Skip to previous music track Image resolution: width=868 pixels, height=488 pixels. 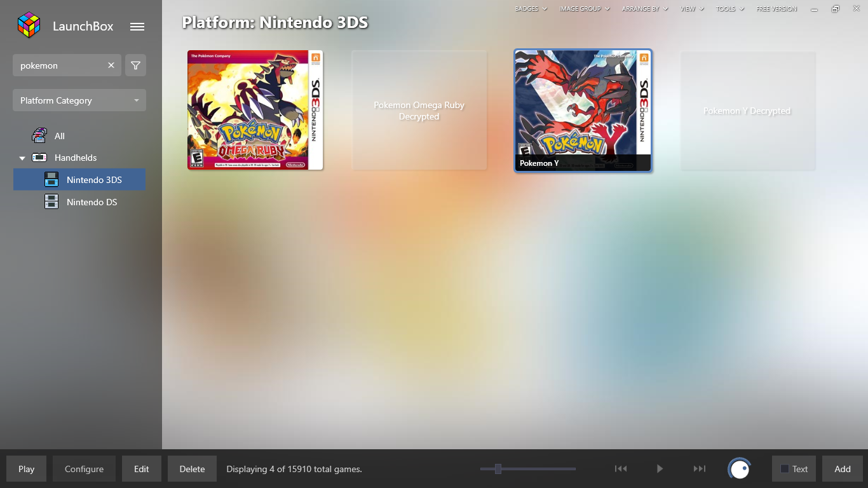621,469
